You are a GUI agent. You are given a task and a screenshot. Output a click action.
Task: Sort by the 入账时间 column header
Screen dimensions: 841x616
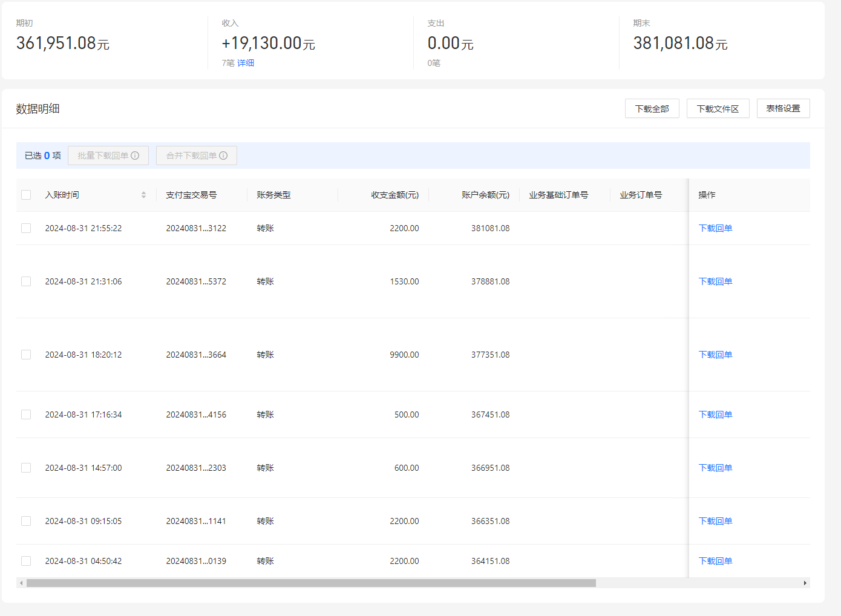coord(62,195)
